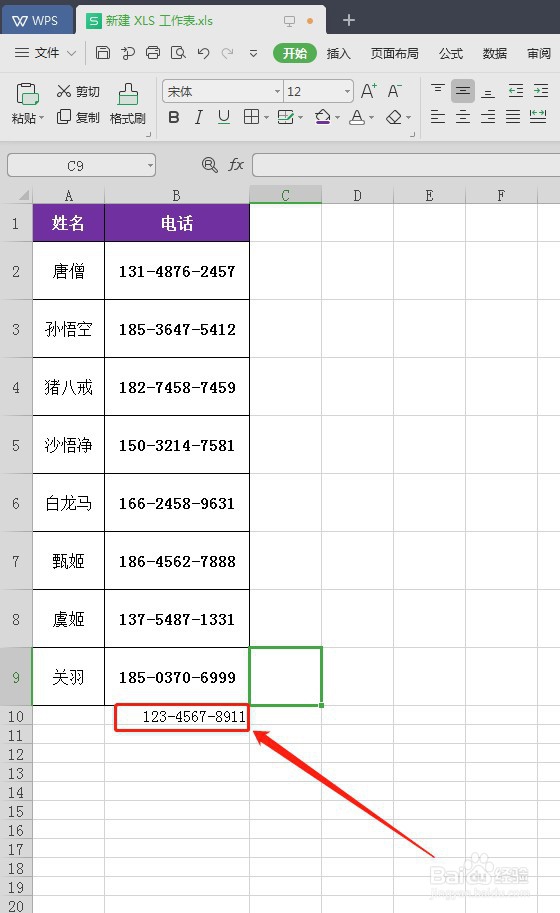Select column B header
Viewport: 560px width, 913px height.
tap(176, 195)
